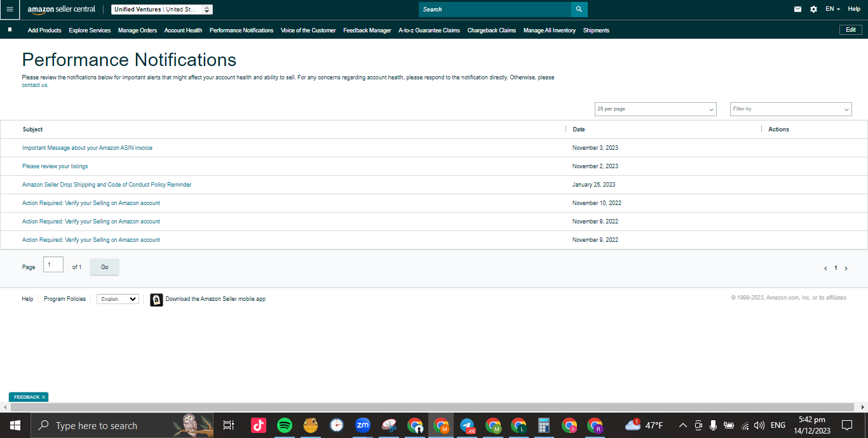
Task: Open the Unified Ventures account switcher
Action: (x=162, y=10)
